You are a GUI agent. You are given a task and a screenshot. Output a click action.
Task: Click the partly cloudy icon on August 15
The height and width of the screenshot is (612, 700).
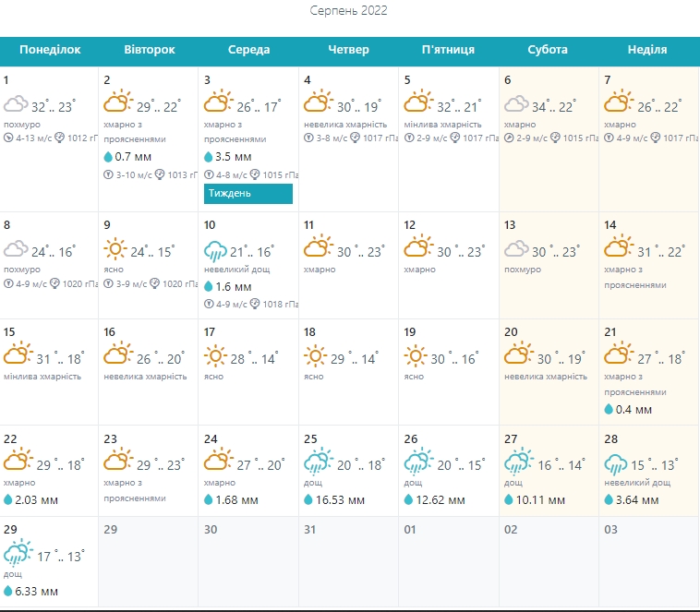tap(17, 355)
